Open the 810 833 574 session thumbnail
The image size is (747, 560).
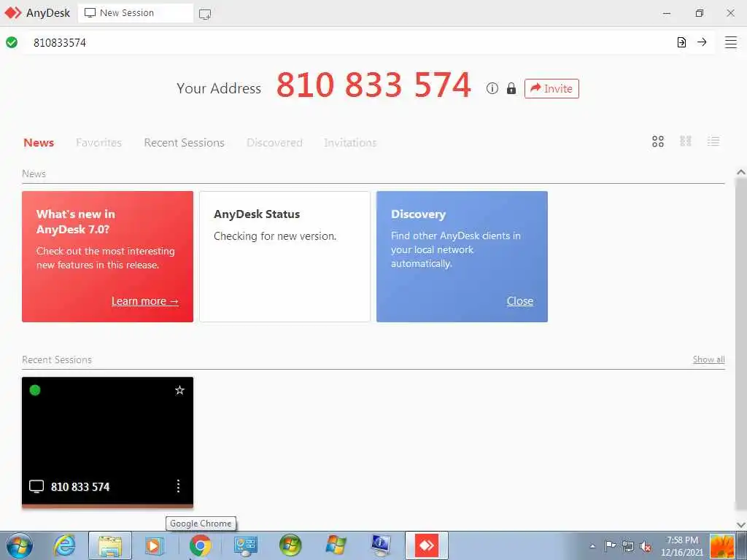(x=108, y=442)
